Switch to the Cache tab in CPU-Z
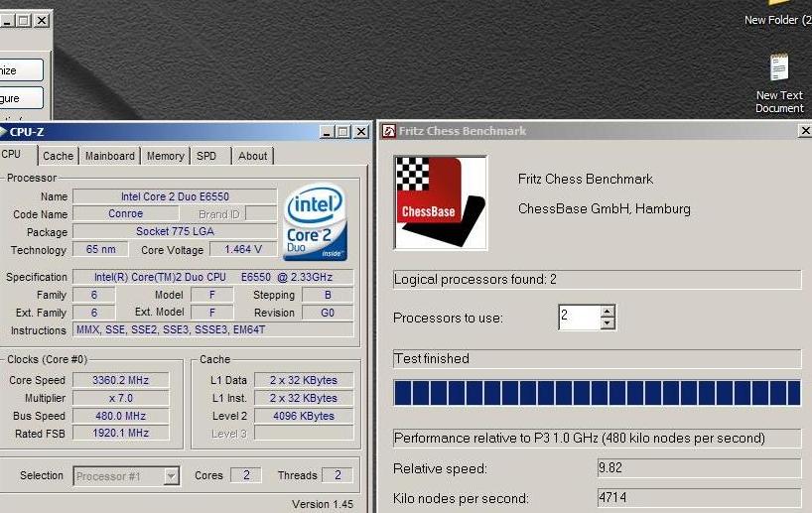 (x=58, y=156)
